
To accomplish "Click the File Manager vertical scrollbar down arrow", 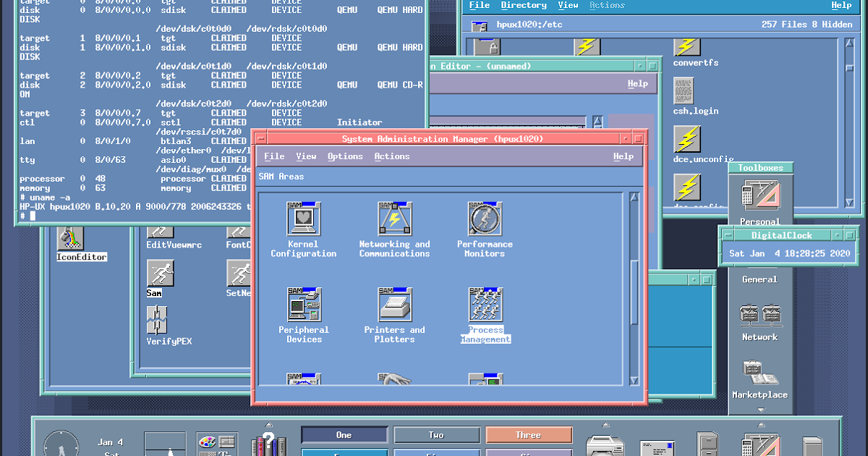I will pyautogui.click(x=848, y=202).
